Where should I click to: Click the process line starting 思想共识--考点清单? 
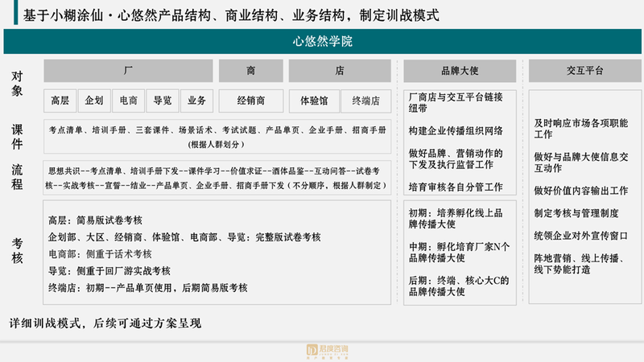[214, 171]
